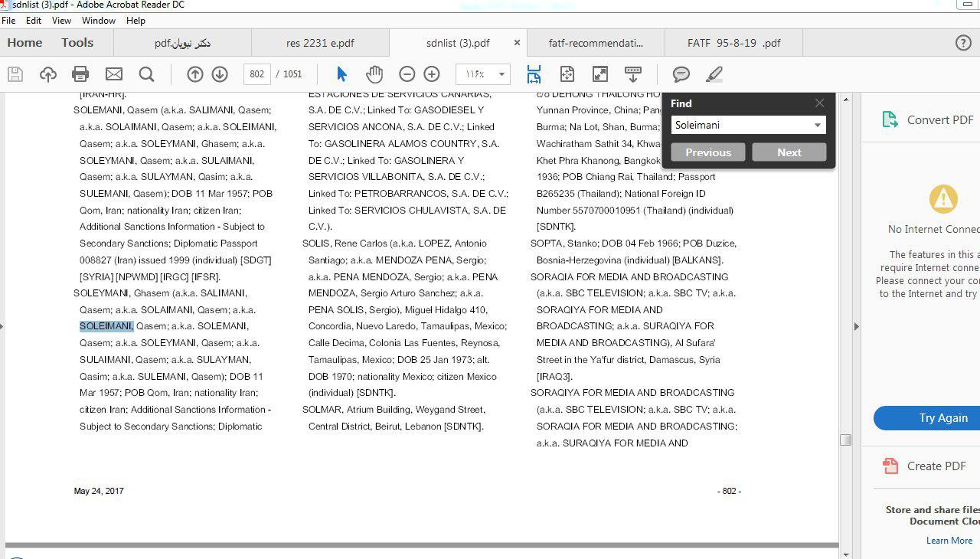Screen dimensions: 980x559
Task: Click the Highlight text pen icon
Action: (714, 74)
